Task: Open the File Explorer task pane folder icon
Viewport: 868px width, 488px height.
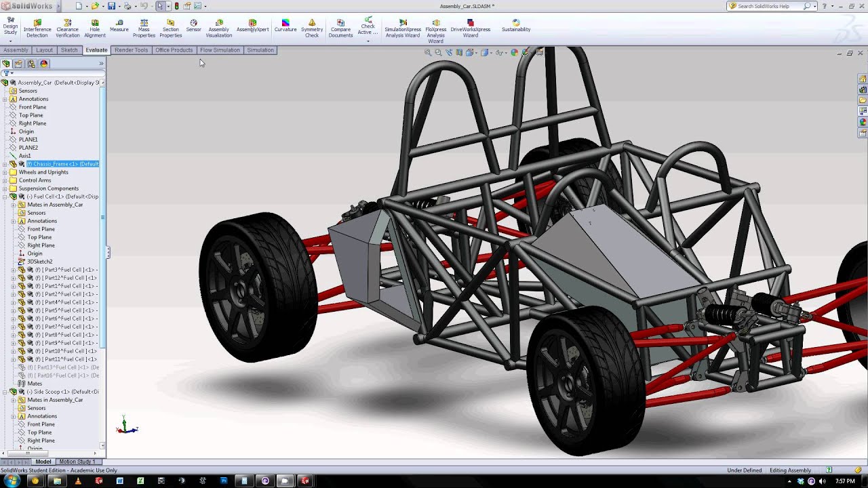Action: [863, 100]
